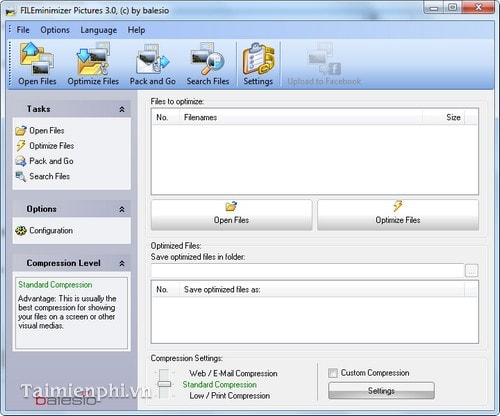500x416 pixels.
Task: Click Settings button under Custom Compression
Action: pyautogui.click(x=381, y=391)
